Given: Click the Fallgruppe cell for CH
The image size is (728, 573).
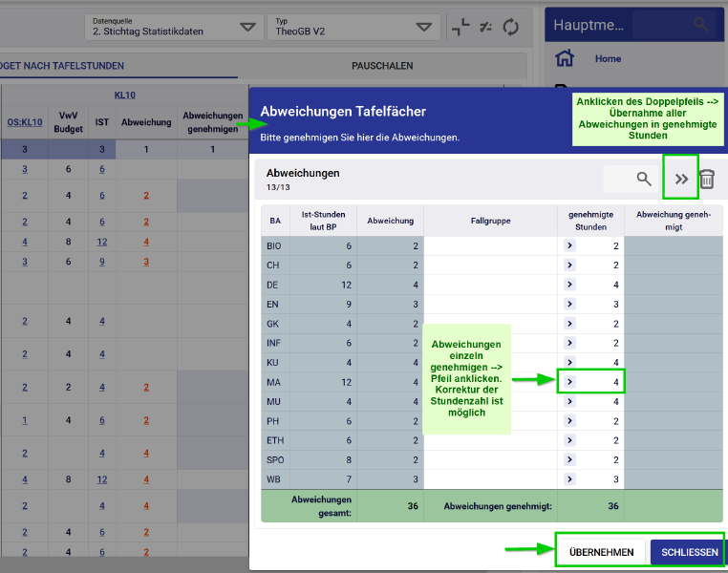Looking at the screenshot, I should (490, 265).
